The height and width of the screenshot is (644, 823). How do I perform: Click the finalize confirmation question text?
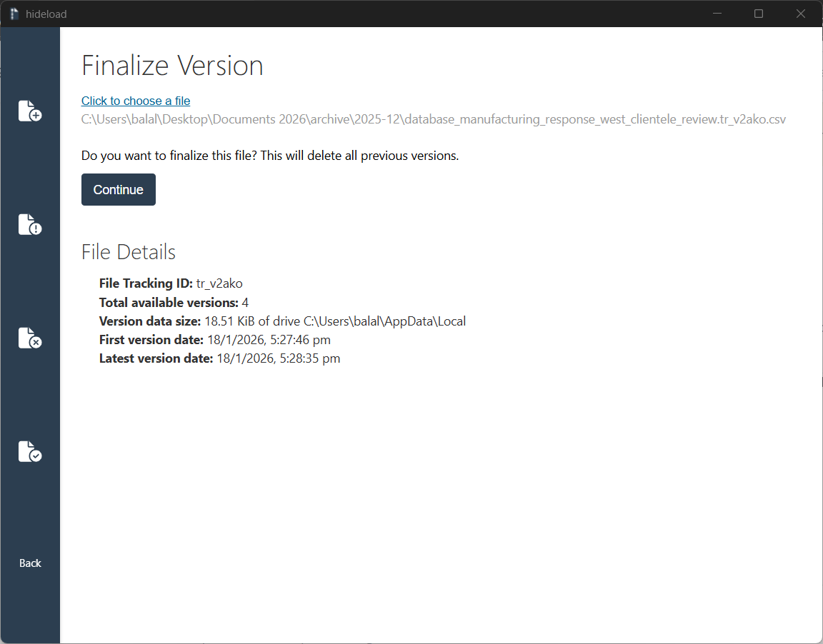coord(270,156)
